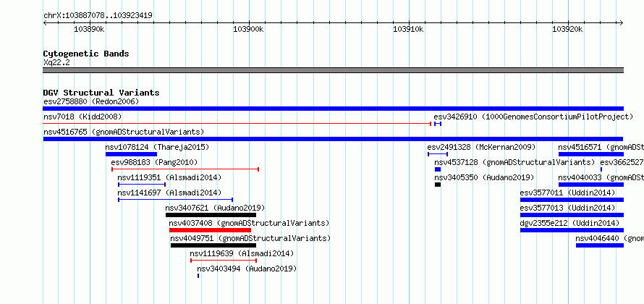Open the dgv2355e212 (Uddin2014) label
Image resolution: width=644 pixels, height=304 pixels.
(569, 223)
